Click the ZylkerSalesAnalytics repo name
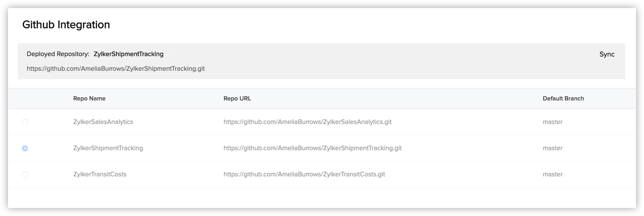This screenshot has height=216, width=644. (x=103, y=122)
